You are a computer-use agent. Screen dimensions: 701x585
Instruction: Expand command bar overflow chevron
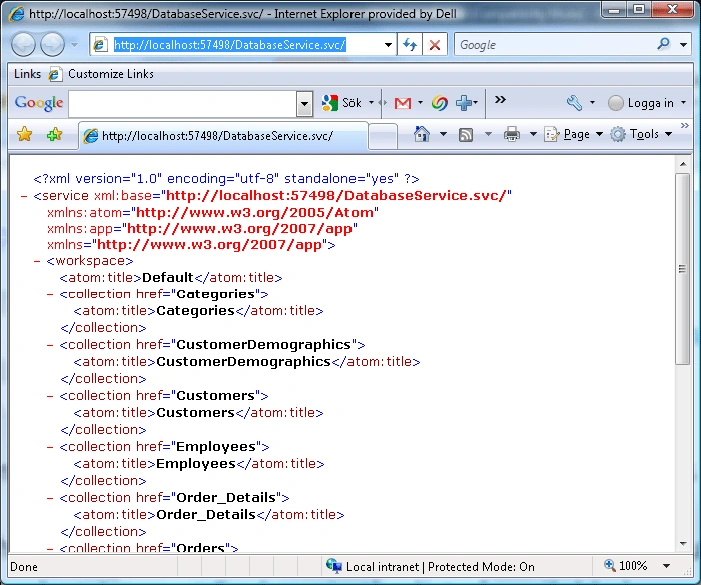[684, 126]
